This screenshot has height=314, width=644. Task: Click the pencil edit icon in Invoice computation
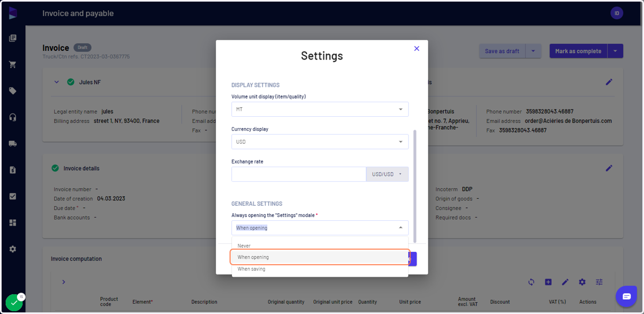565,282
